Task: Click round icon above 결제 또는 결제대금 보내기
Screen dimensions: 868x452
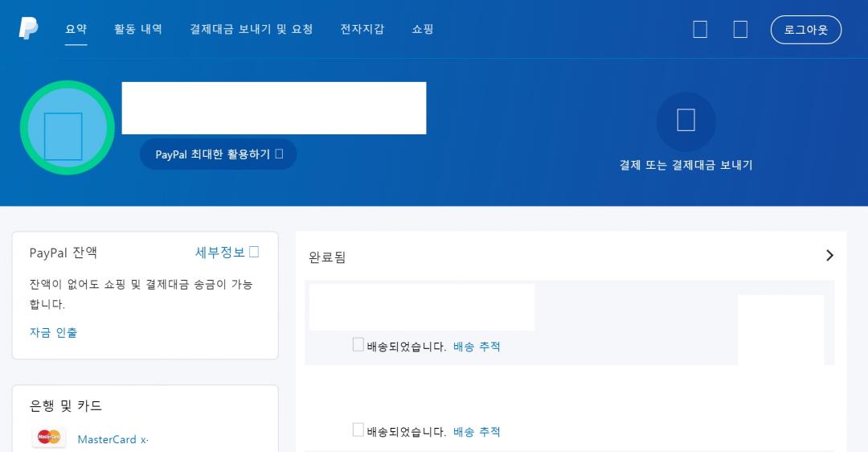Action: (x=686, y=121)
